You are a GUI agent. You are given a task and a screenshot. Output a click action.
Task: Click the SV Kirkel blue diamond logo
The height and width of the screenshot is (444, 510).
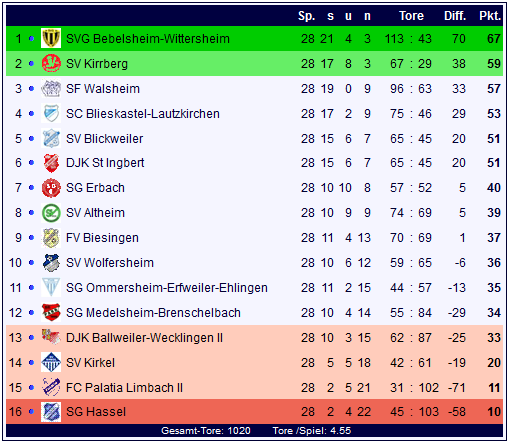[51, 362]
